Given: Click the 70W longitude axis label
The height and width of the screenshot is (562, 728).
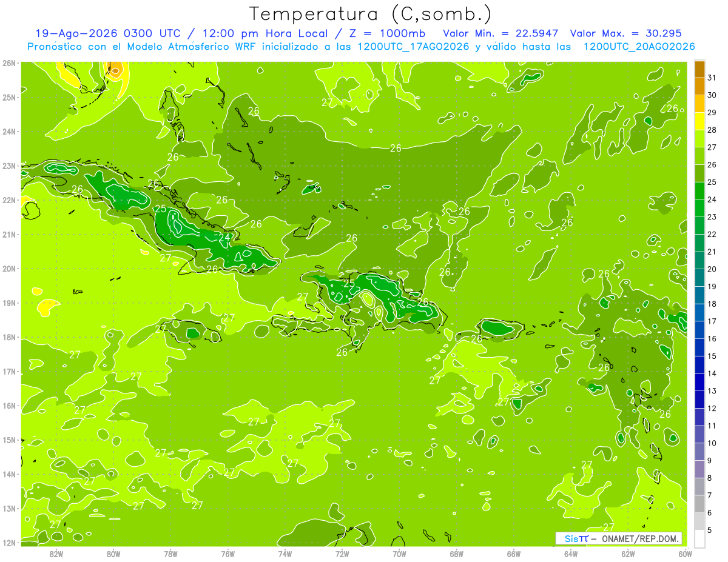Looking at the screenshot, I should tap(399, 554).
